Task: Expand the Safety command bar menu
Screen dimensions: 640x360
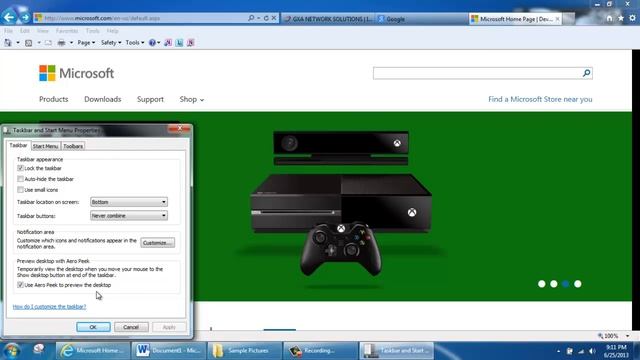Action: 111,42
